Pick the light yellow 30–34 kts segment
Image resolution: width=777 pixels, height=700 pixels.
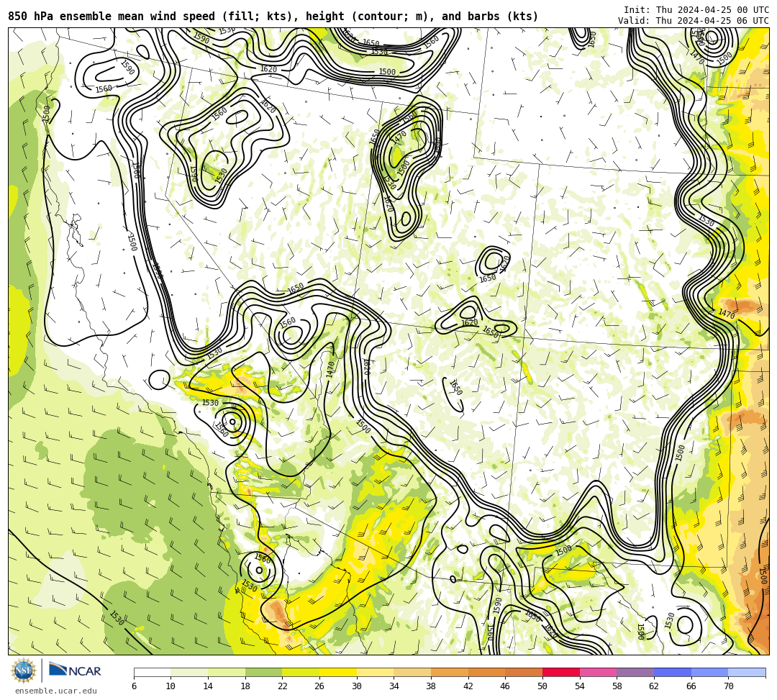pyautogui.click(x=375, y=672)
